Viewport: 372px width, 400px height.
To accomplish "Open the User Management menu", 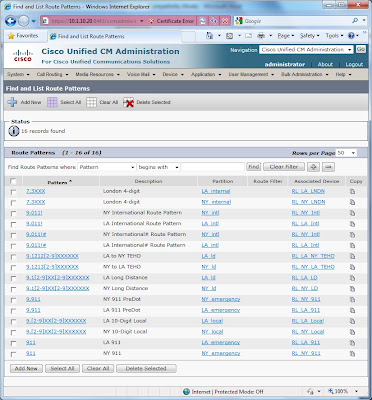I will pos(251,74).
